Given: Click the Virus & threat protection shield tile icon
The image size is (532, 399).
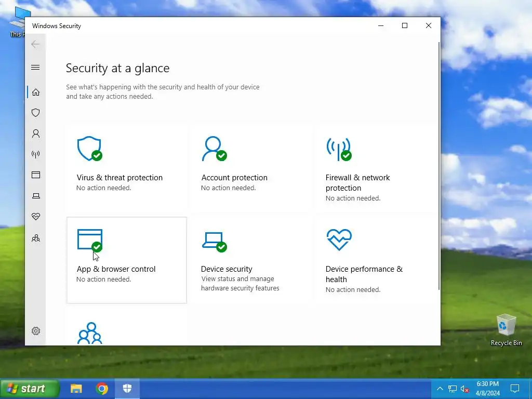Looking at the screenshot, I should click(x=89, y=149).
